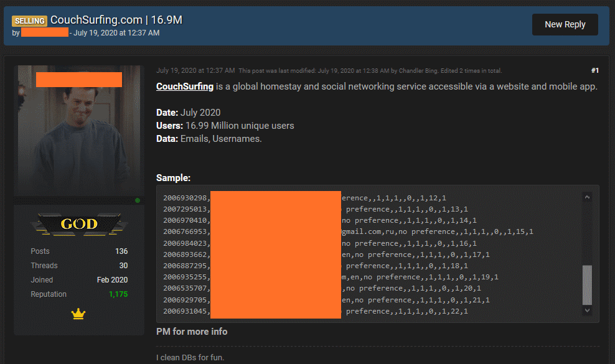
Task: Open the author's profile from thread header
Action: tap(44, 32)
